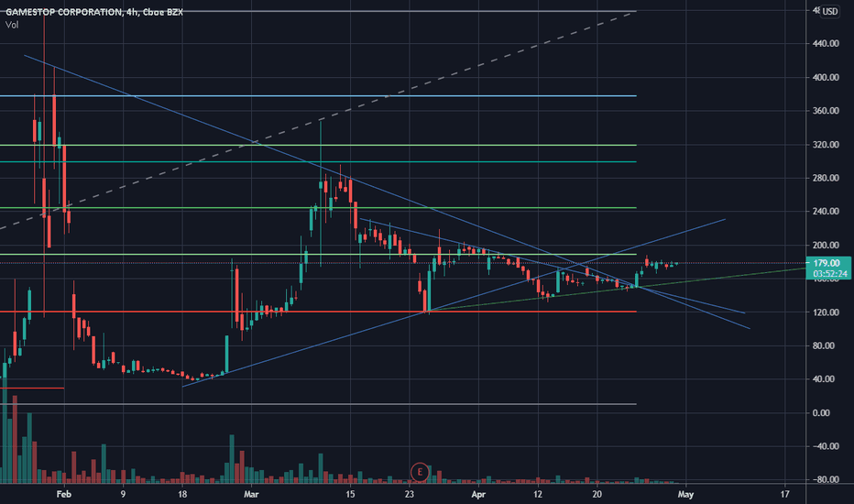Select the Vol indicator label
Viewport: 854px width, 504px height.
[x=12, y=25]
